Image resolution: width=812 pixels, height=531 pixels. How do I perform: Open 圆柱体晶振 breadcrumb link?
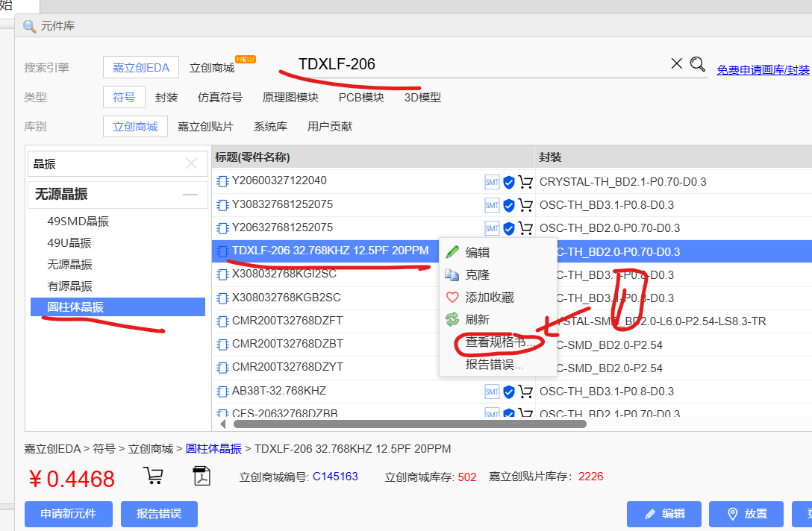tap(213, 449)
